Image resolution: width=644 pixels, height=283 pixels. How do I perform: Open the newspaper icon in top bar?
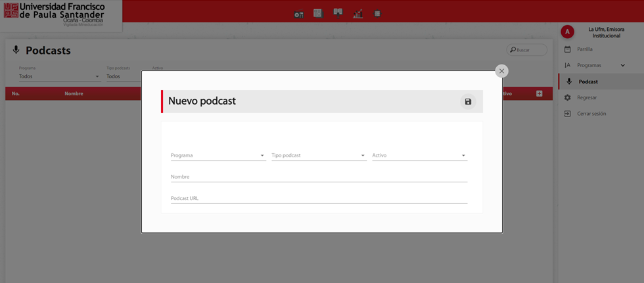click(x=318, y=13)
